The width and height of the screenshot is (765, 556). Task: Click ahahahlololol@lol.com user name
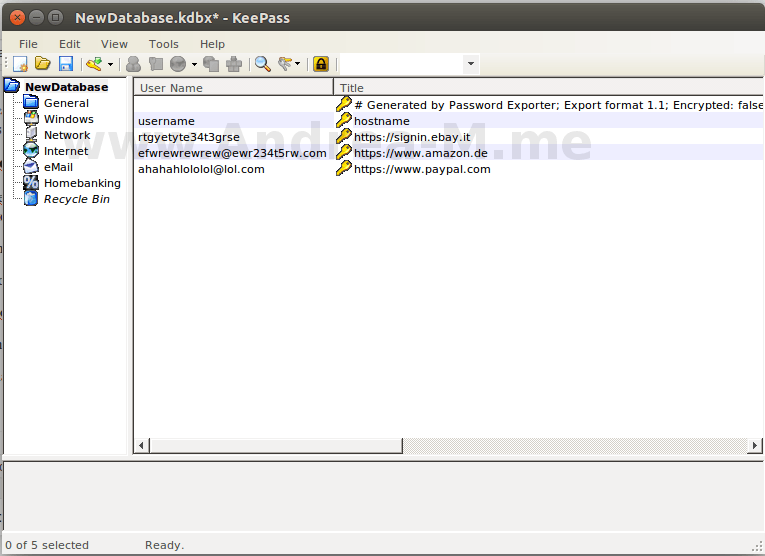(201, 169)
